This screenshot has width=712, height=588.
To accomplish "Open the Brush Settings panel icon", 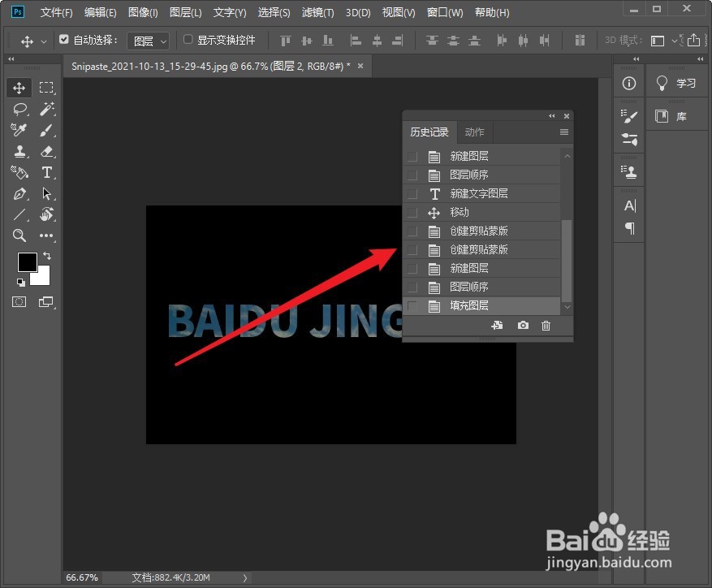I will 629,116.
